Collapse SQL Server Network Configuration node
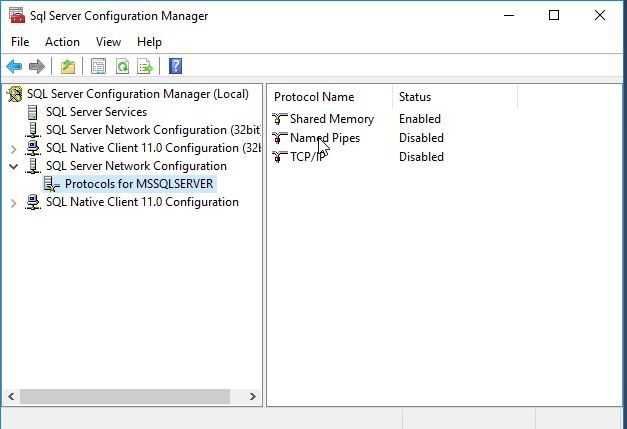 pos(13,166)
